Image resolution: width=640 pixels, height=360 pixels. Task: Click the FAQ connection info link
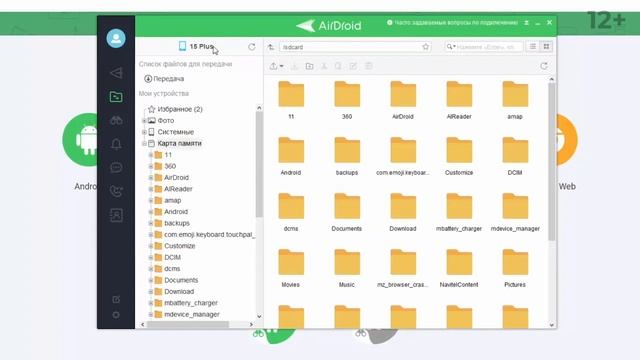[452, 23]
